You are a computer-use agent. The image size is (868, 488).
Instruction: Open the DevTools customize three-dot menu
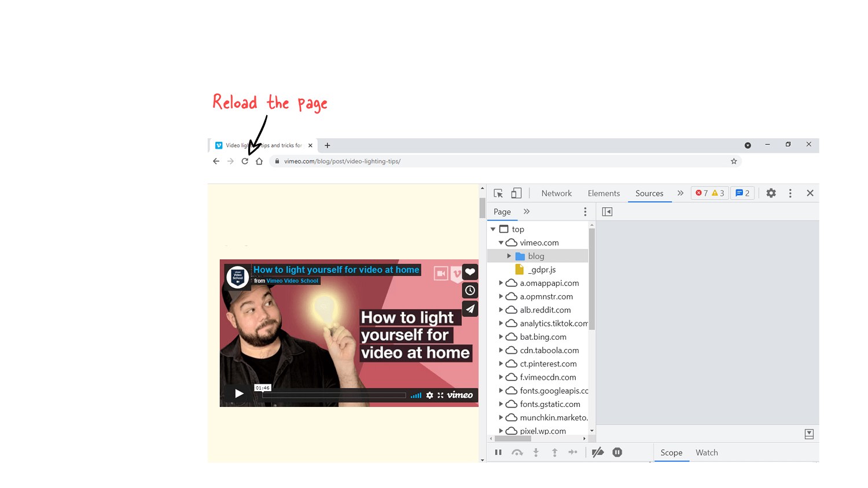coord(790,193)
